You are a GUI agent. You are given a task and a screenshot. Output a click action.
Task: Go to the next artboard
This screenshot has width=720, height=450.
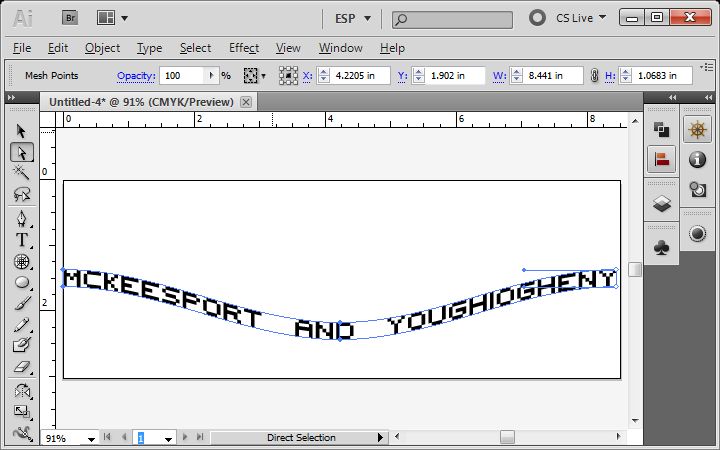pyautogui.click(x=185, y=437)
